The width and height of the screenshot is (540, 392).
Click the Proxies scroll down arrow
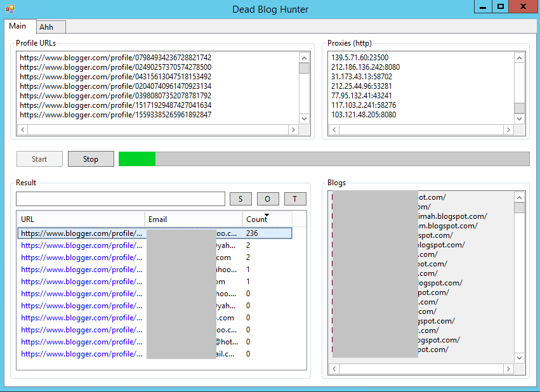tap(519, 119)
